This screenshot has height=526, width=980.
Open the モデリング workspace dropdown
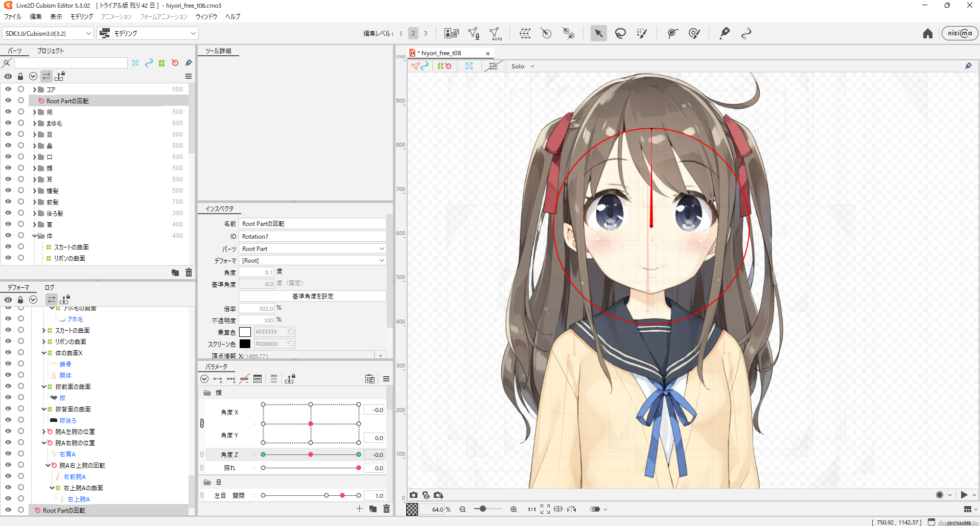point(148,34)
